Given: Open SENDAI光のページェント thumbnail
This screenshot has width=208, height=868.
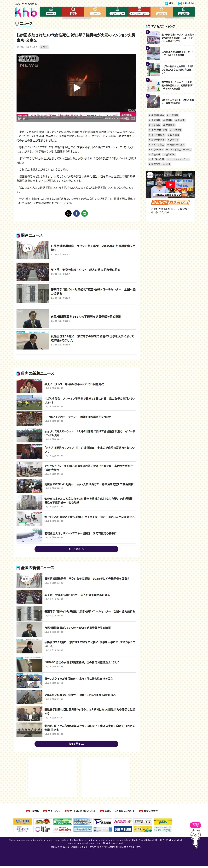Looking at the screenshot, I should tap(30, 419).
